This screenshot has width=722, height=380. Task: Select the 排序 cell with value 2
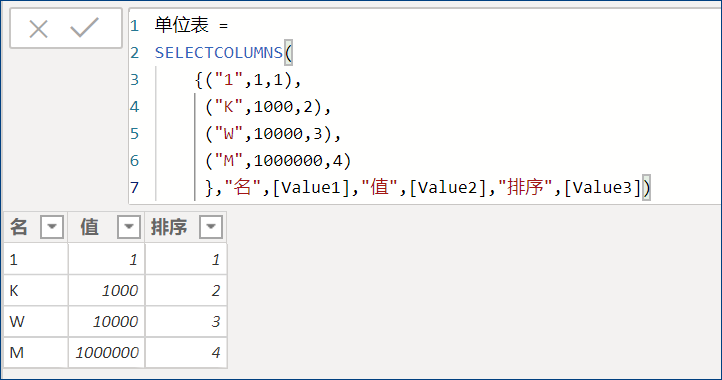(x=186, y=291)
